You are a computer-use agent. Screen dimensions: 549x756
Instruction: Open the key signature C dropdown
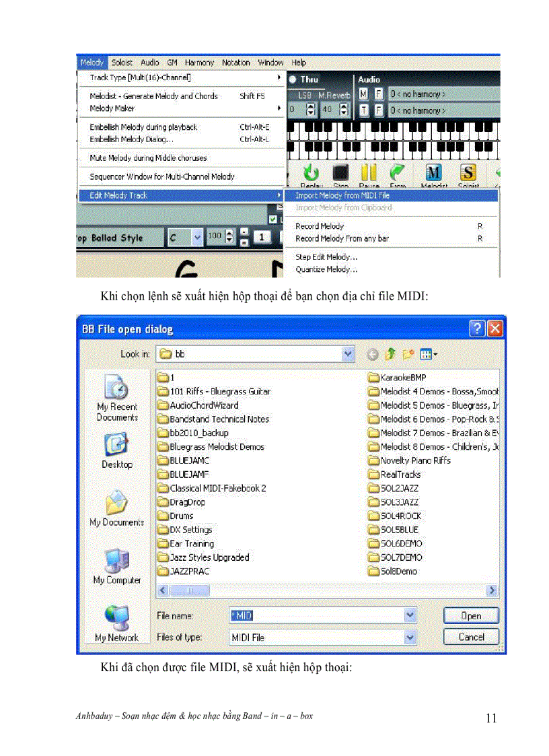coord(196,237)
